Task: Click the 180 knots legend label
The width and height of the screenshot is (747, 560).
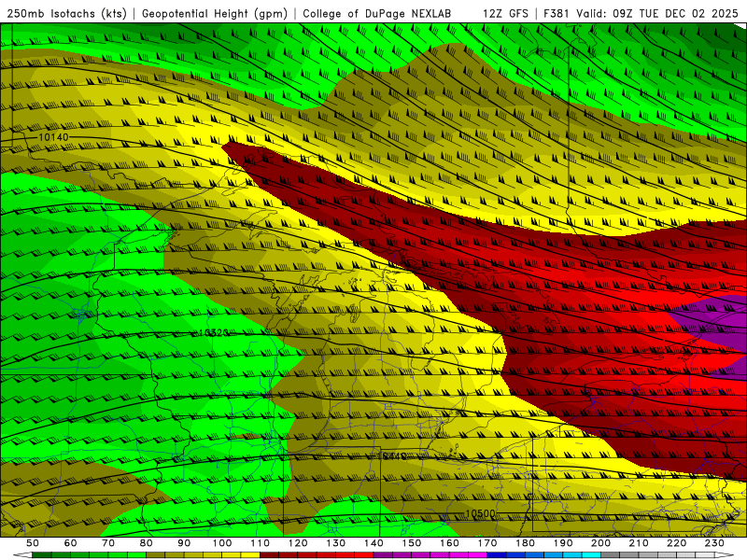Action: click(526, 543)
